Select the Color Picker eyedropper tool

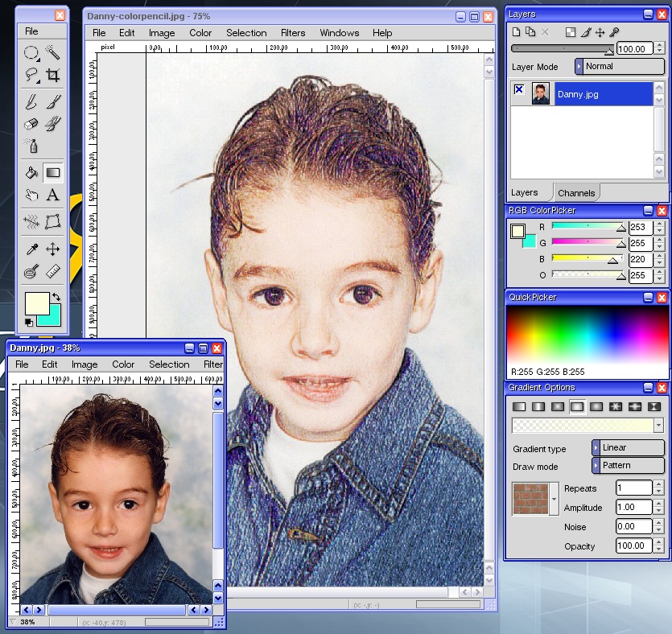point(31,249)
